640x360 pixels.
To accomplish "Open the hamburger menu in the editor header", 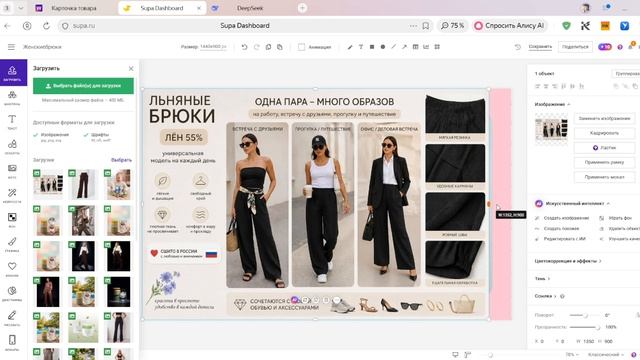I will coord(11,47).
